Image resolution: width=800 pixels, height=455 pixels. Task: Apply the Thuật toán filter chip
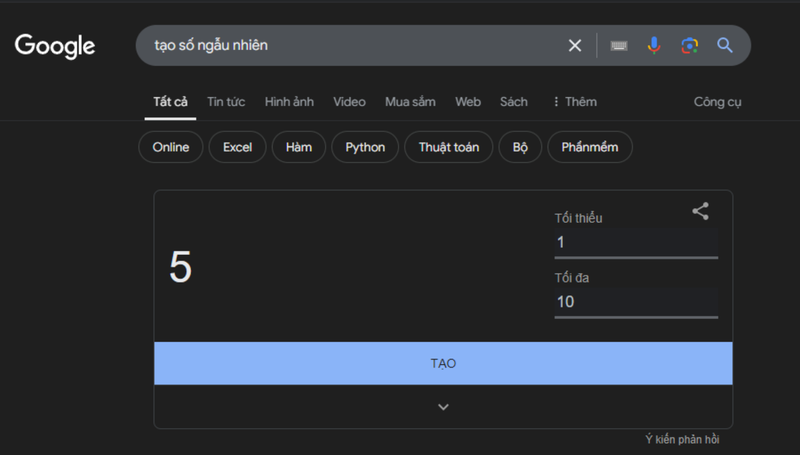pyautogui.click(x=449, y=147)
